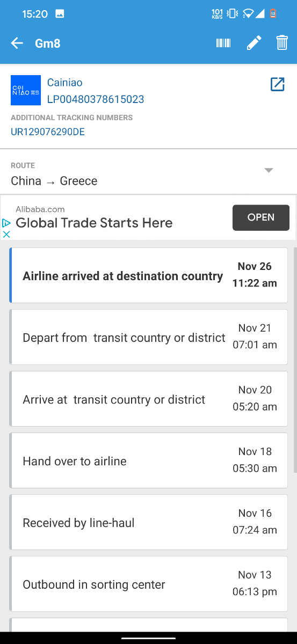Select Depart from transit country event

tap(149, 337)
